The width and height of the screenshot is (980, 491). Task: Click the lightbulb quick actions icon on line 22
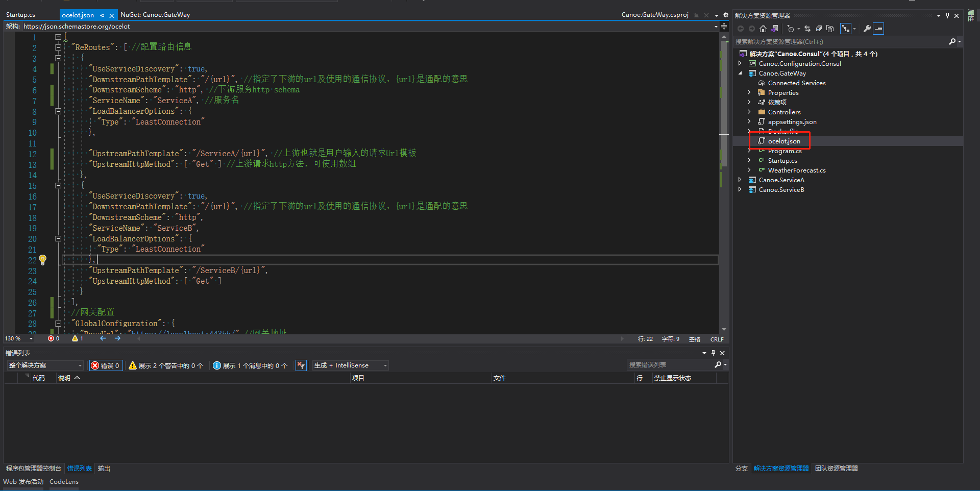(43, 260)
